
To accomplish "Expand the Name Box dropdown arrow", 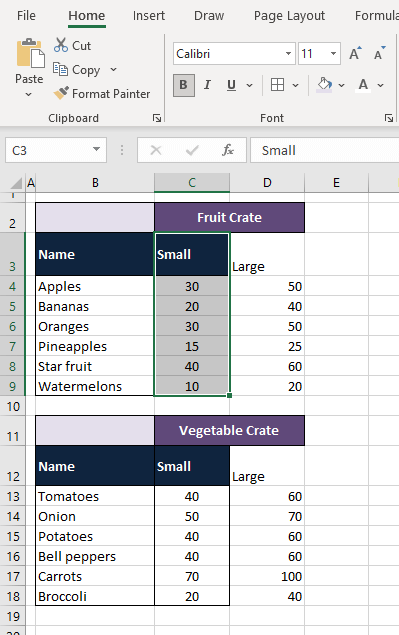I will (96, 149).
